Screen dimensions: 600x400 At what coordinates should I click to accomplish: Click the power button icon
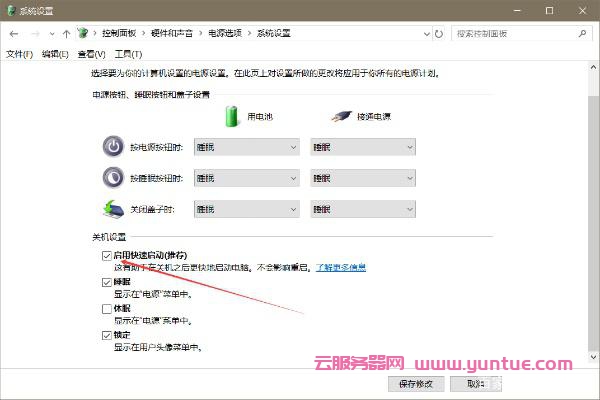[x=112, y=146]
